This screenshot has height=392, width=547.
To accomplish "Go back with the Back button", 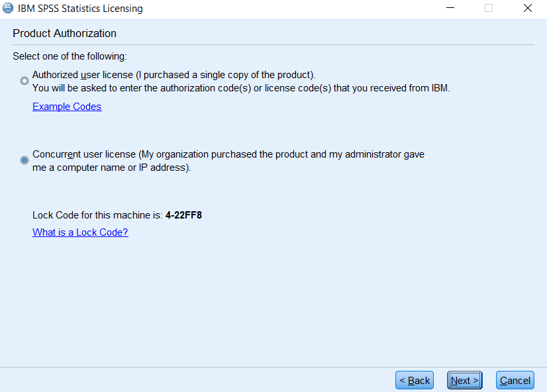I will [x=415, y=380].
